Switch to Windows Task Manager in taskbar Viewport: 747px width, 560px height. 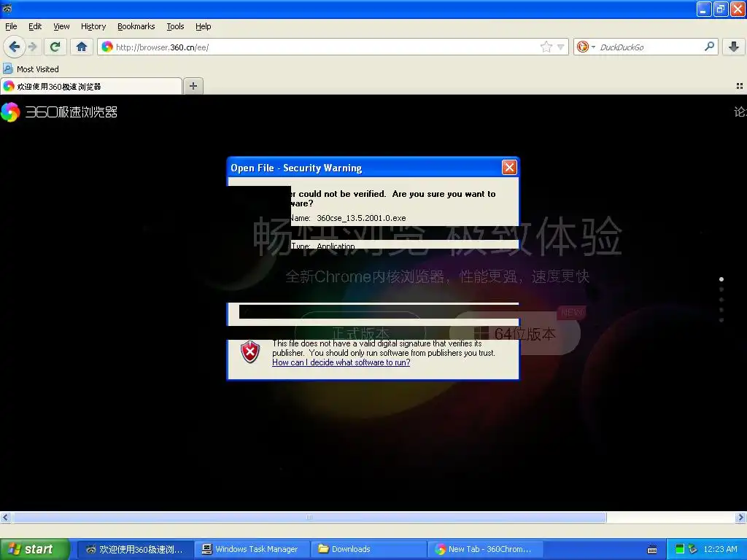[251, 549]
